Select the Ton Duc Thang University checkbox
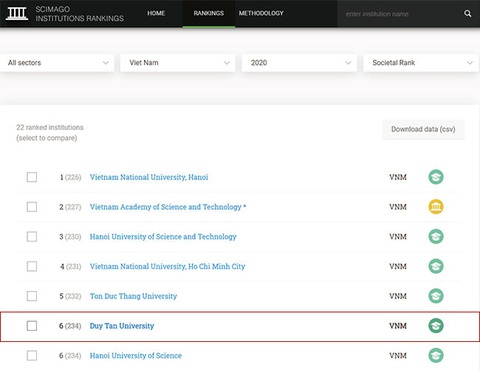The width and height of the screenshot is (480, 370). (x=32, y=296)
